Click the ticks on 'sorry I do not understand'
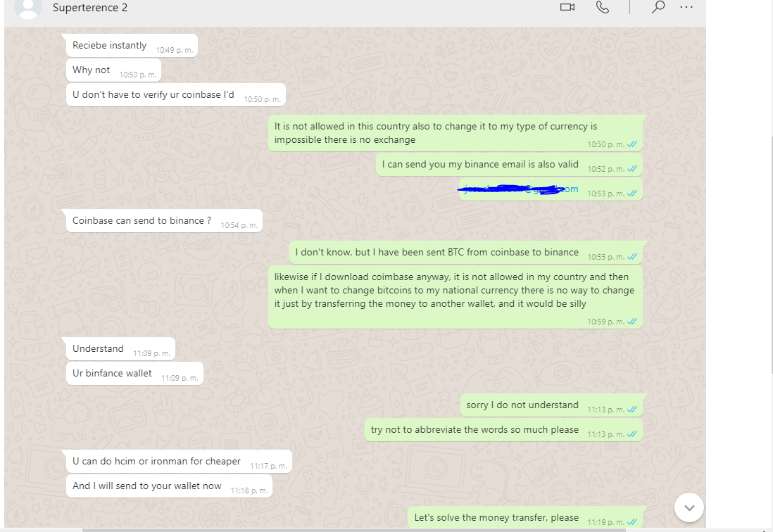 coord(632,410)
